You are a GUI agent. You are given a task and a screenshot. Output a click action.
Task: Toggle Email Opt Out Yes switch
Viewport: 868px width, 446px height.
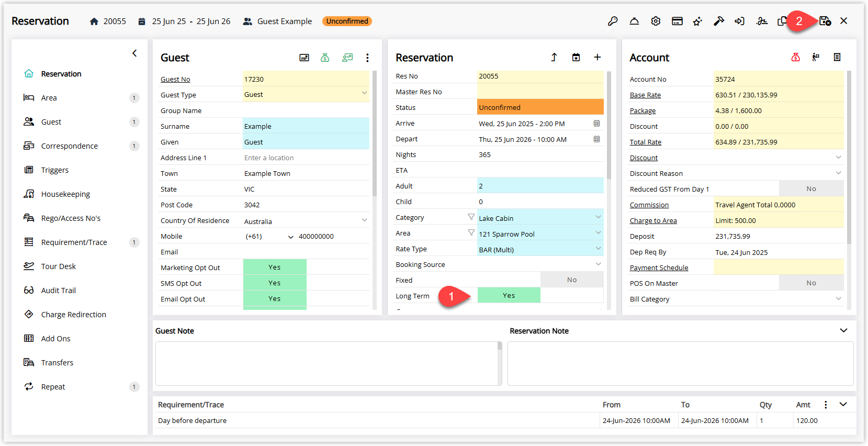275,298
